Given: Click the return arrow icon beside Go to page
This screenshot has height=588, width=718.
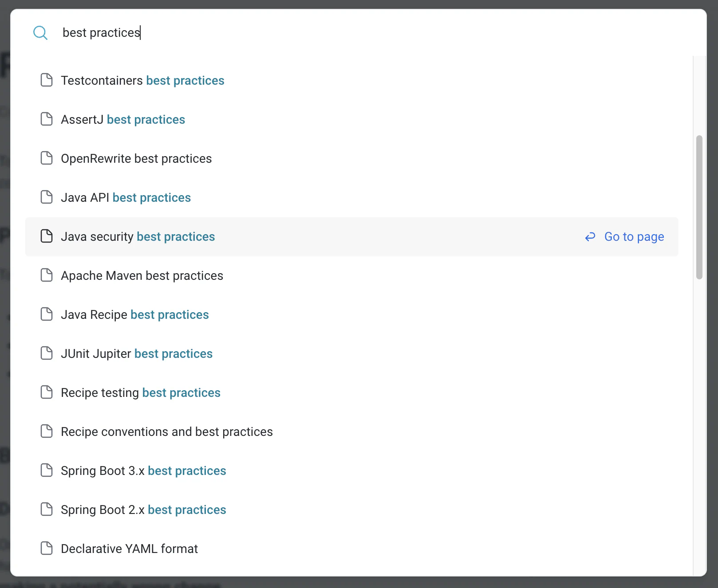Looking at the screenshot, I should [590, 237].
